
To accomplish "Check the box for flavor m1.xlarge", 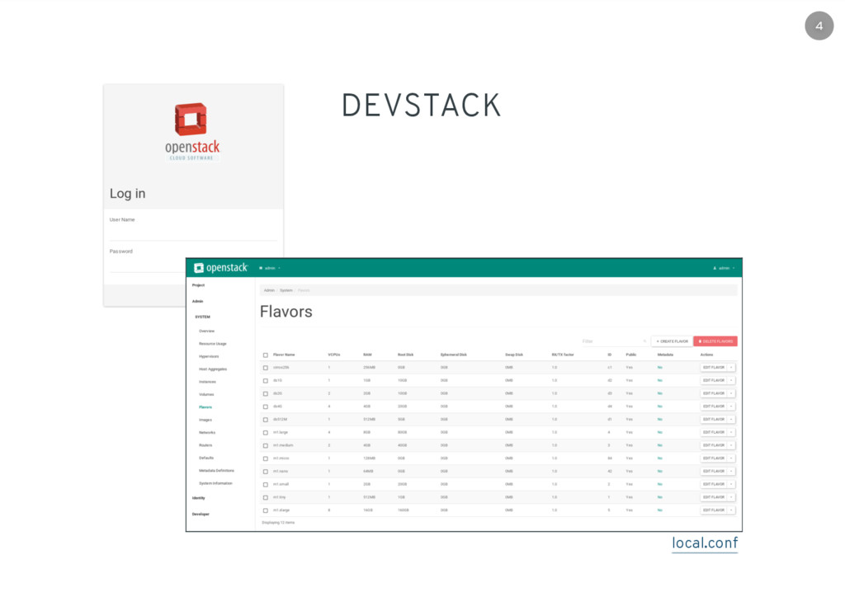I will [265, 510].
